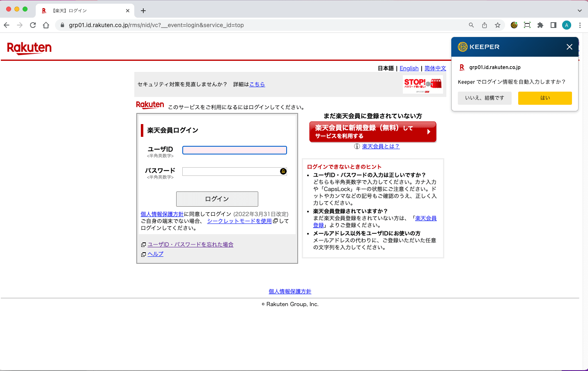
Task: Reload the page using the refresh icon
Action: [33, 25]
